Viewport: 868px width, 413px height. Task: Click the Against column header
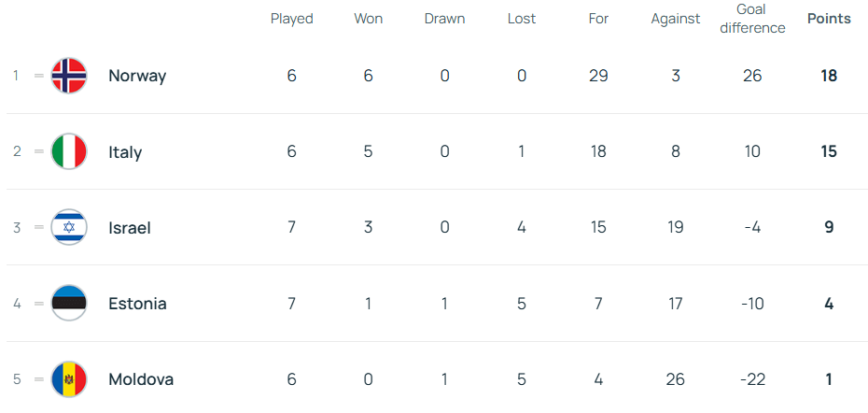pyautogui.click(x=676, y=19)
